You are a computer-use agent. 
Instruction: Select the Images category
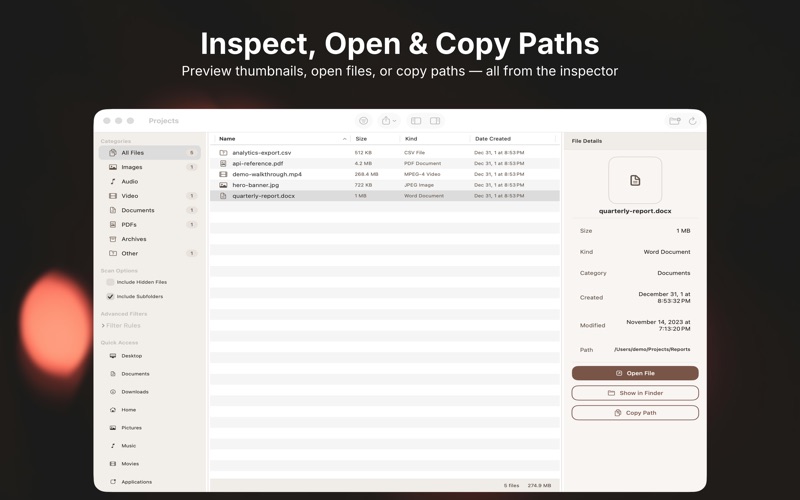coord(149,167)
